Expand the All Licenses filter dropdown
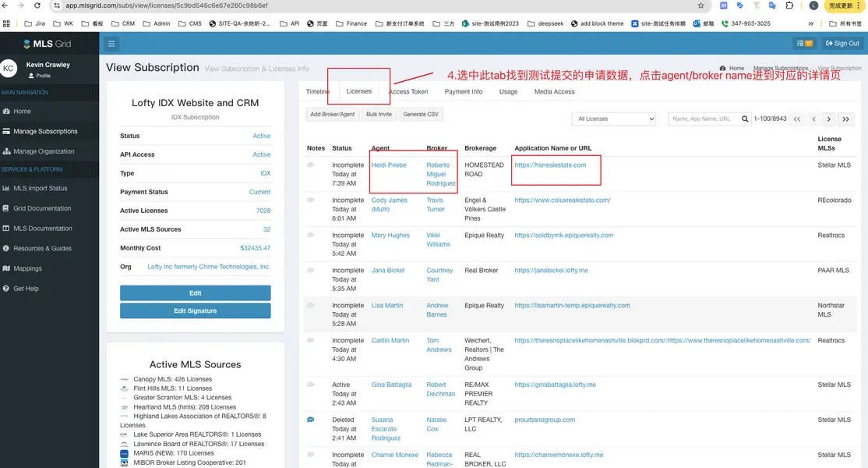The width and height of the screenshot is (868, 468). [613, 119]
